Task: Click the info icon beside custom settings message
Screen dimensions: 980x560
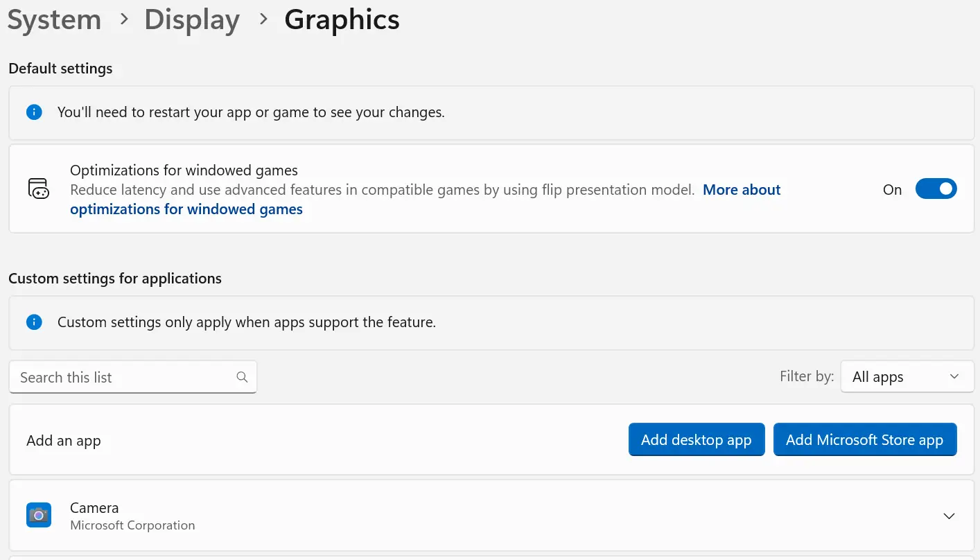Action: point(34,322)
